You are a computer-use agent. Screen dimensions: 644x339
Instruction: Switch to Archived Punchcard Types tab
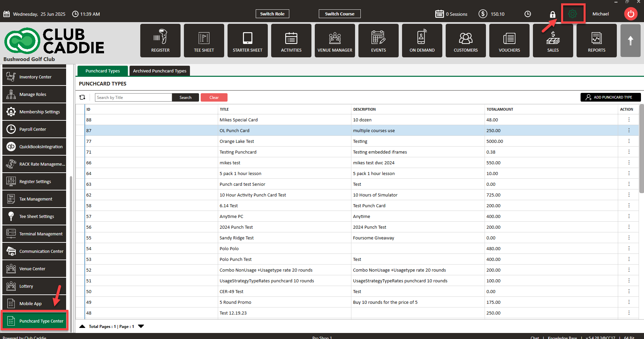pyautogui.click(x=160, y=71)
